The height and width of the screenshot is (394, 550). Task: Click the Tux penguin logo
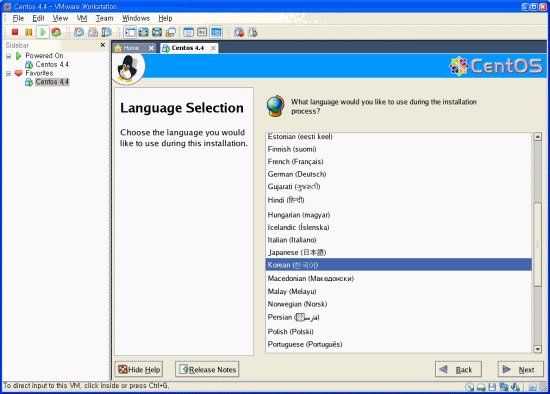128,68
